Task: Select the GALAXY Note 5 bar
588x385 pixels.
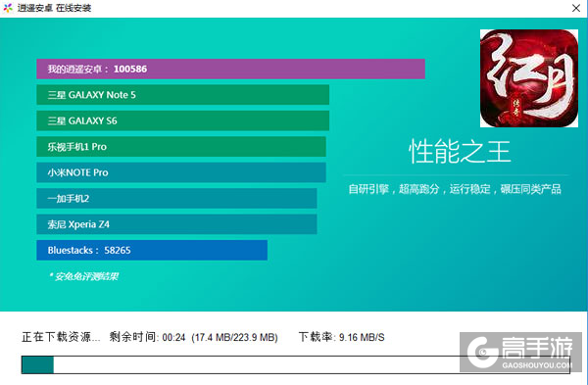Action: (x=182, y=95)
